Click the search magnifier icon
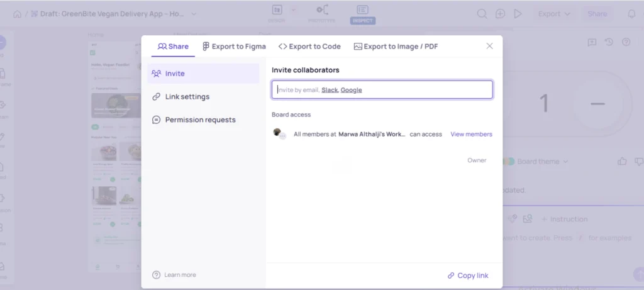The width and height of the screenshot is (644, 290). pos(482,14)
